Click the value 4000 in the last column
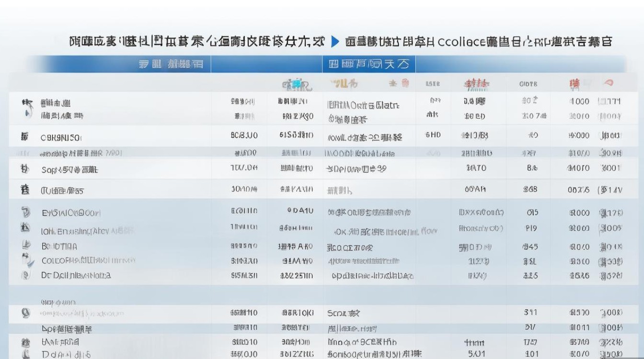The height and width of the screenshot is (359, 644). pos(579,101)
